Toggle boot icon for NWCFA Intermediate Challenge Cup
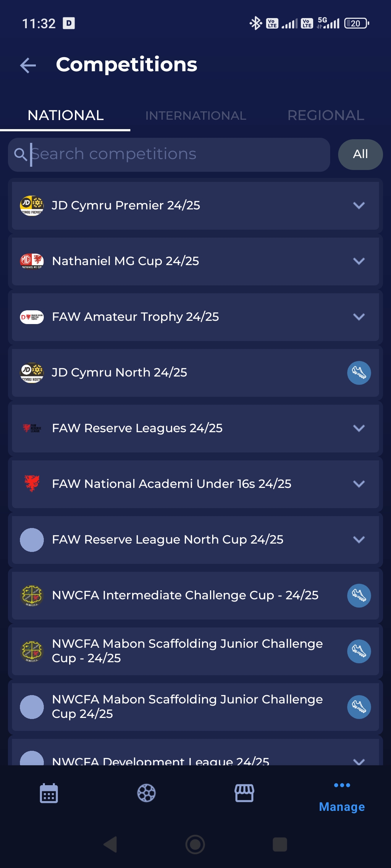391x868 pixels. [359, 596]
